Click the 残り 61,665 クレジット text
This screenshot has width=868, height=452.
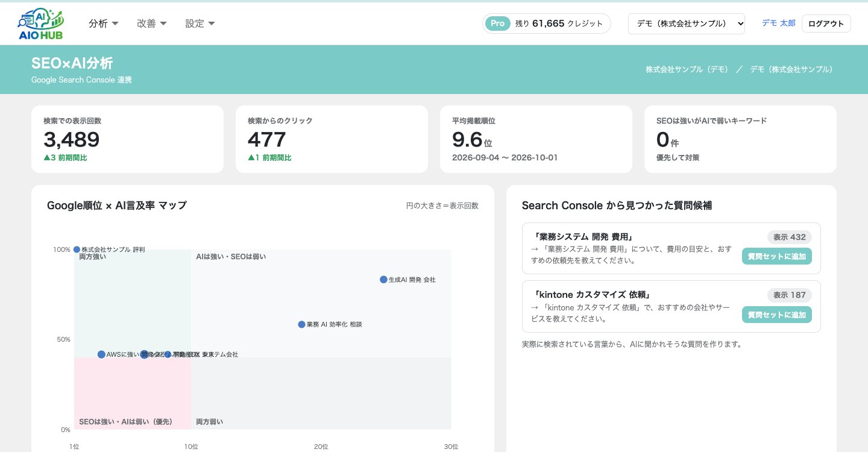pyautogui.click(x=559, y=24)
